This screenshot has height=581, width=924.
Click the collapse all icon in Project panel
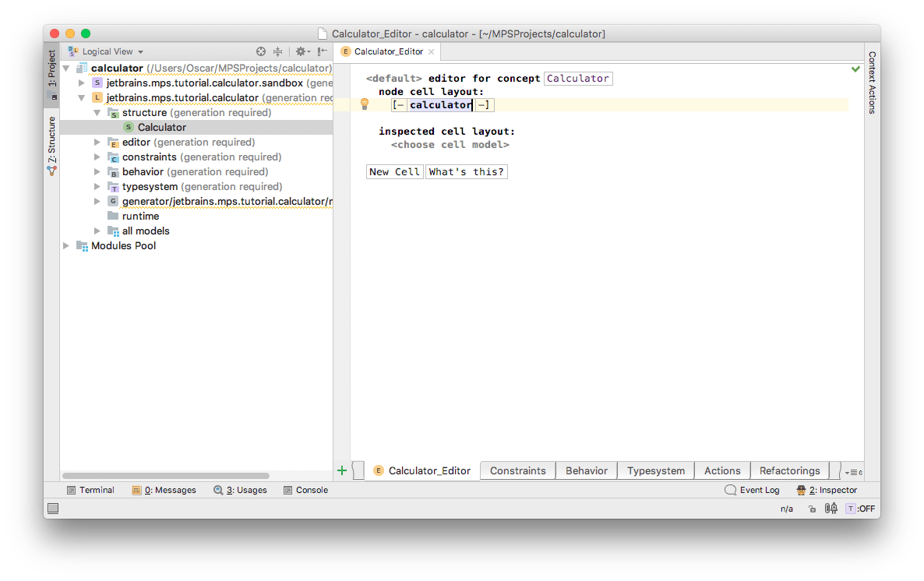[278, 51]
